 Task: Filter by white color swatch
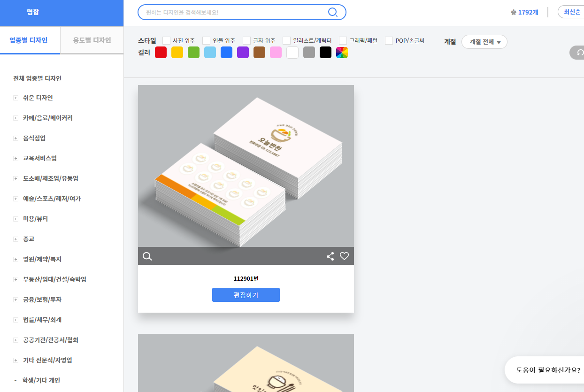pos(292,53)
